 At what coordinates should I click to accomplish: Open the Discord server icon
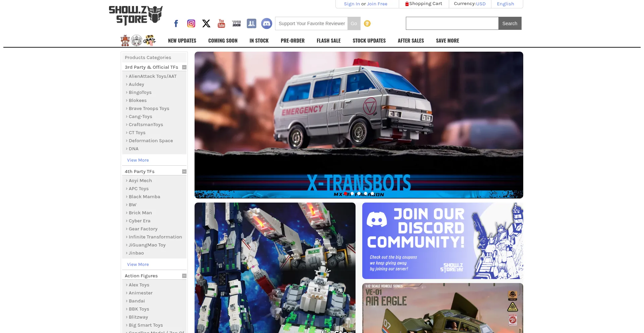point(266,23)
